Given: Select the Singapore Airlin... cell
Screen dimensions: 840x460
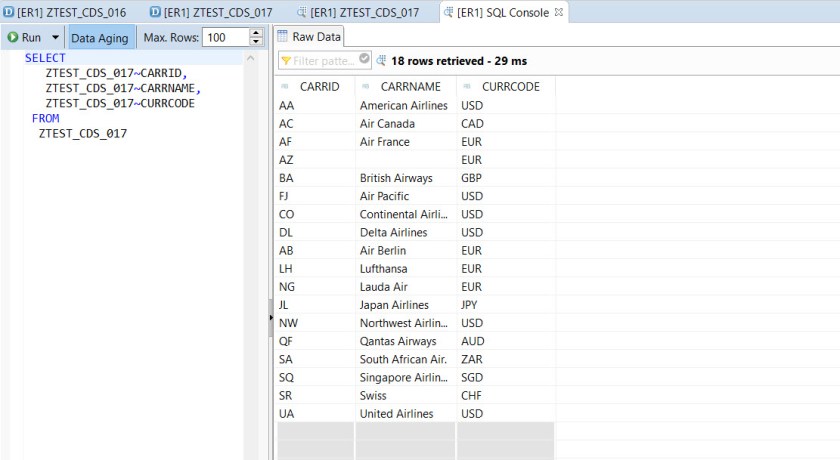Looking at the screenshot, I should 406,378.
